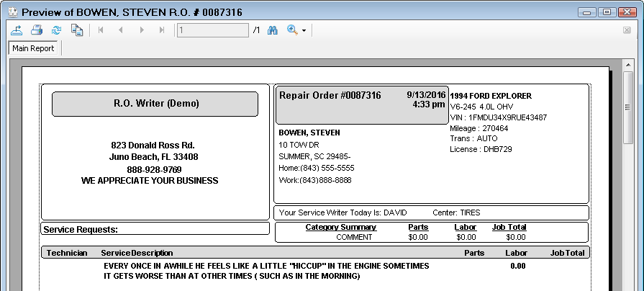The height and width of the screenshot is (291, 644).
Task: Click the Export Report icon
Action: [17, 30]
